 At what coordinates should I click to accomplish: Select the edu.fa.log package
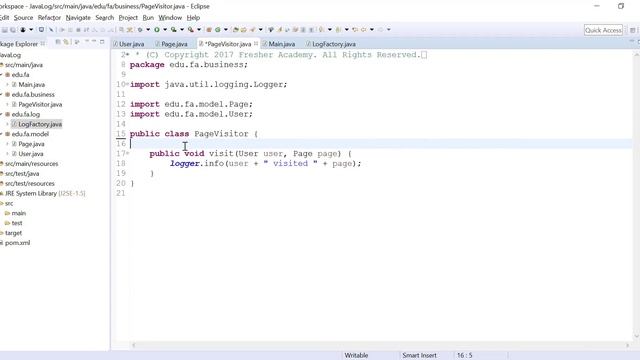[x=25, y=114]
